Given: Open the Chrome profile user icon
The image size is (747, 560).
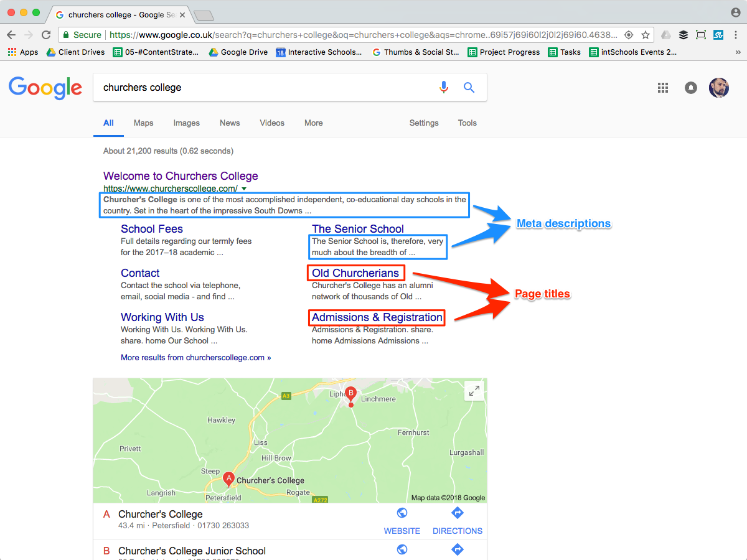Looking at the screenshot, I should tap(736, 12).
